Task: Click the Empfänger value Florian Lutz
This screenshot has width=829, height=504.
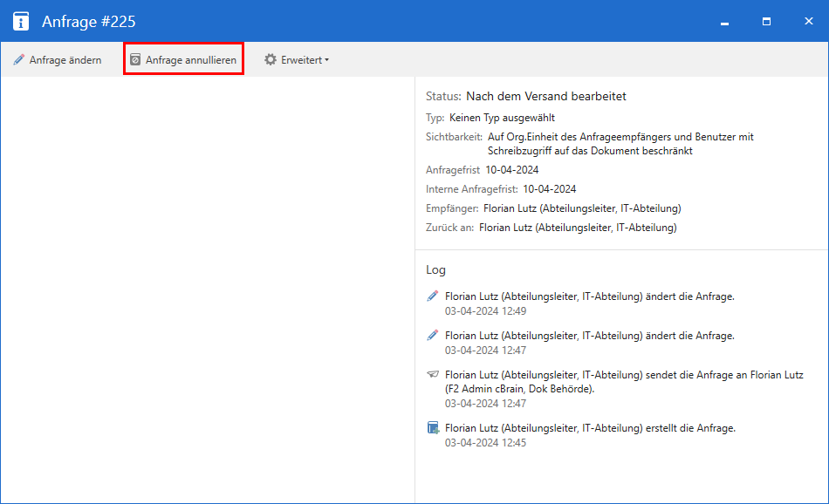Action: 581,208
